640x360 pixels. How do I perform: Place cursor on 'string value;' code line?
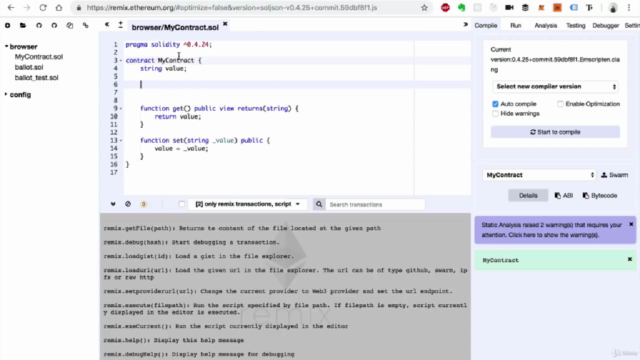(163, 69)
